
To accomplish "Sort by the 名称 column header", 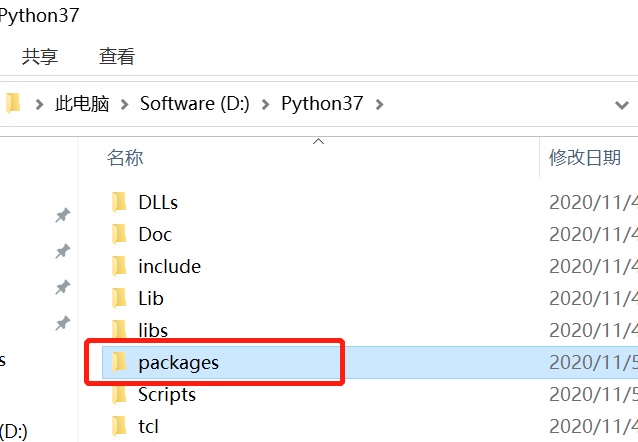I will pos(125,158).
